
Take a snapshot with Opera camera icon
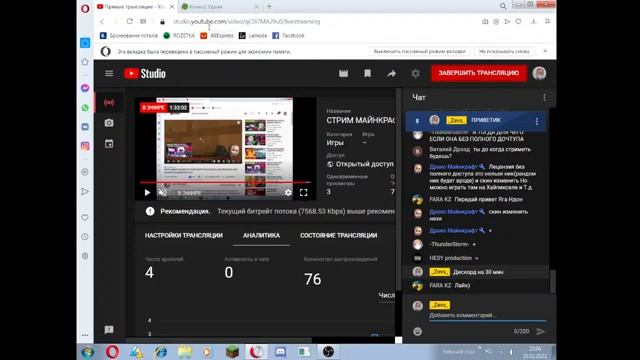pos(485,22)
